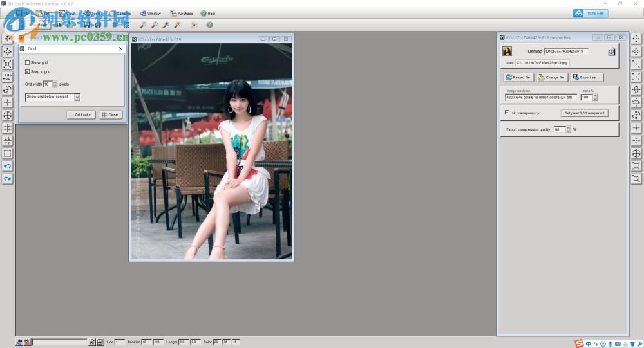Click the first magnifier zoom toolbar icon
This screenshot has height=348, width=644.
pos(143,25)
